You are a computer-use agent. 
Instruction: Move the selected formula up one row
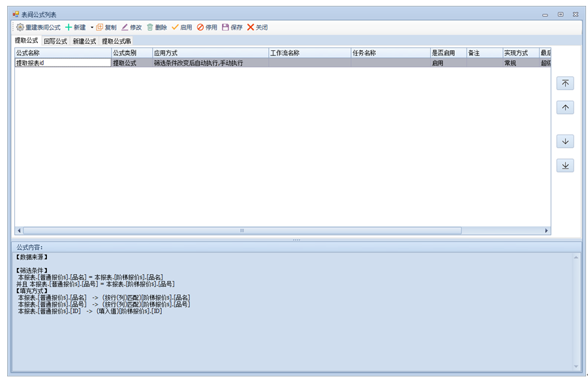[x=565, y=108]
